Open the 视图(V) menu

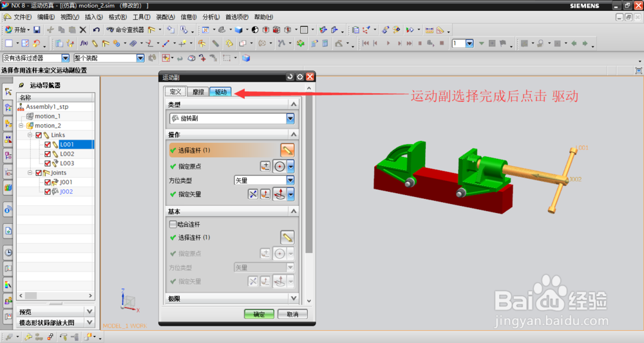[70, 17]
